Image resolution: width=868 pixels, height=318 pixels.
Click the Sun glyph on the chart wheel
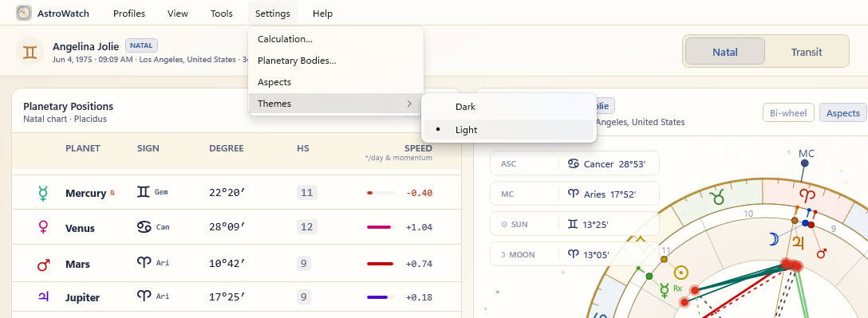pyautogui.click(x=681, y=272)
